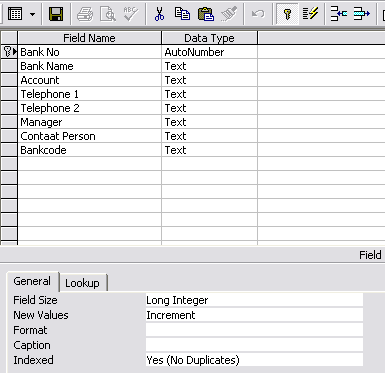Select the Manager field name cell
Image resolution: width=385 pixels, height=373 pixels.
[x=89, y=122]
